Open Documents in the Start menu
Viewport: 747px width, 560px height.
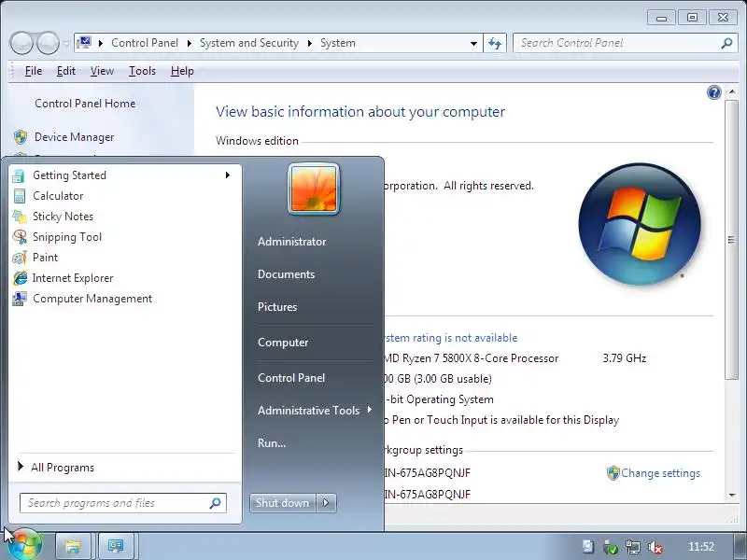[286, 274]
